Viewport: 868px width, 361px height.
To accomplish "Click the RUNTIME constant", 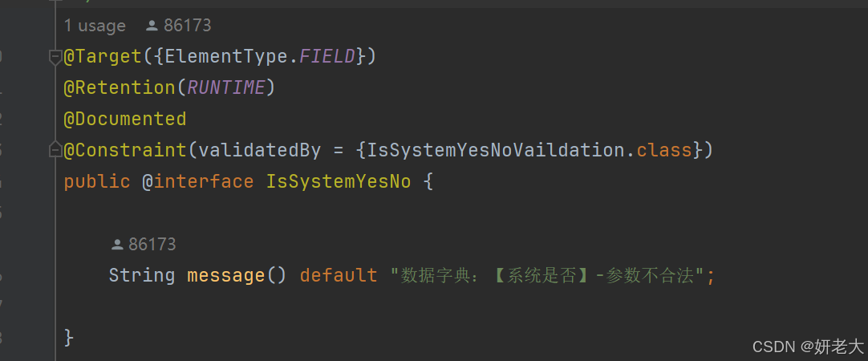I will tap(226, 87).
